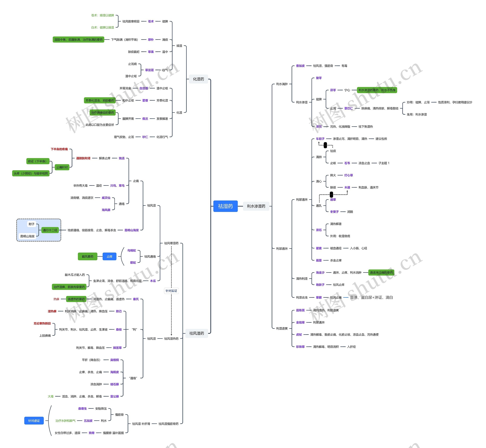This screenshot has height=448, width=486.
Task: Click the 川乌、草乌 node
Action: (117, 185)
